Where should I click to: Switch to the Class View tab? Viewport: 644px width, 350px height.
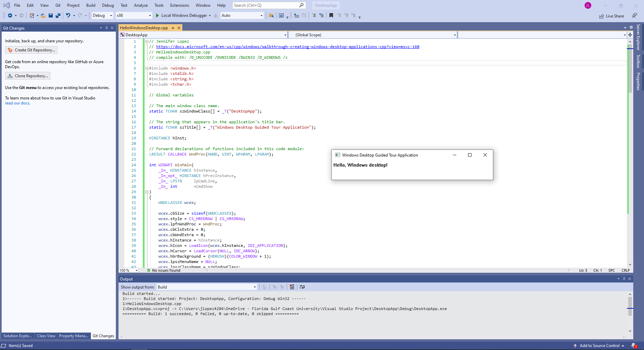tap(46, 336)
